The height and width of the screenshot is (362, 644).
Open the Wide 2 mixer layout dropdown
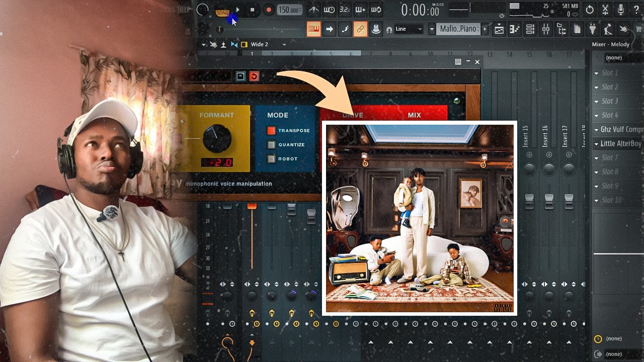[269, 44]
